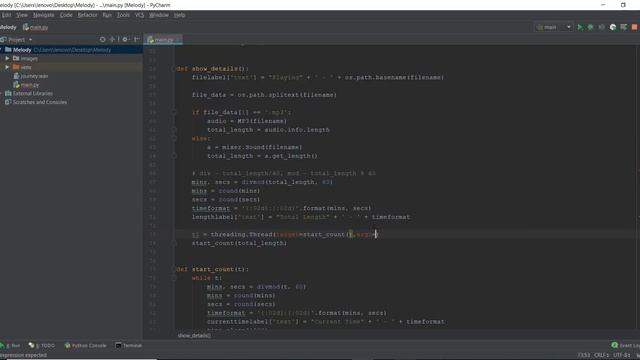Toggle fold marker at def start_count line
Viewport: 640px width, 360px height.
click(174, 269)
